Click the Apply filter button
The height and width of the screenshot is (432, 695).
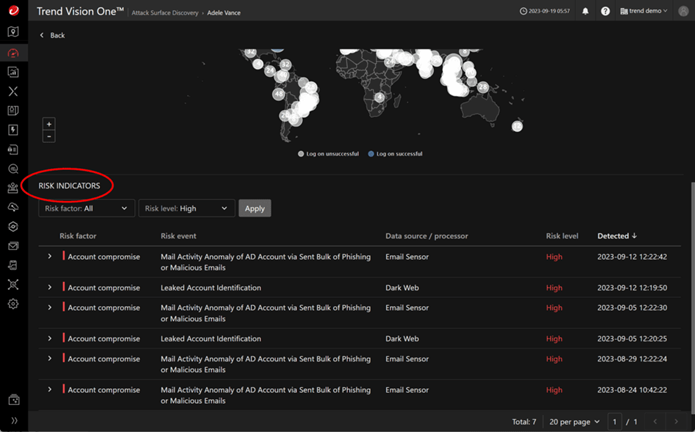255,208
